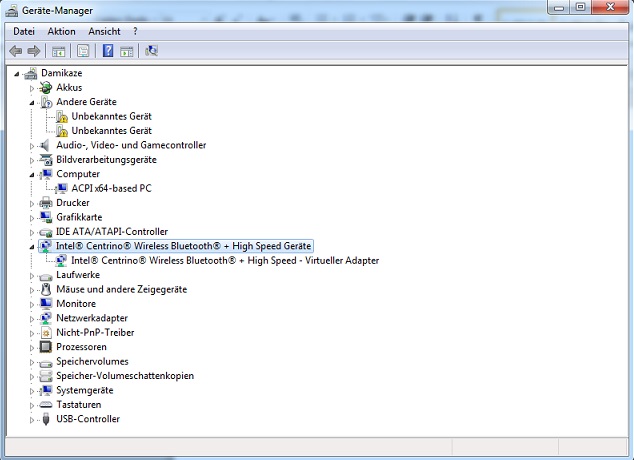
Task: Select the Systemgeräte label
Action: 85,390
